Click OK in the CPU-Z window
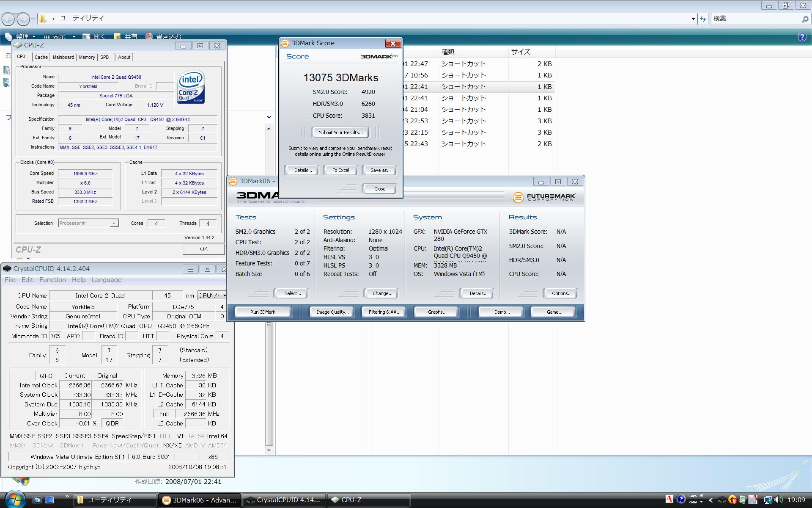This screenshot has width=812, height=508. pyautogui.click(x=203, y=249)
